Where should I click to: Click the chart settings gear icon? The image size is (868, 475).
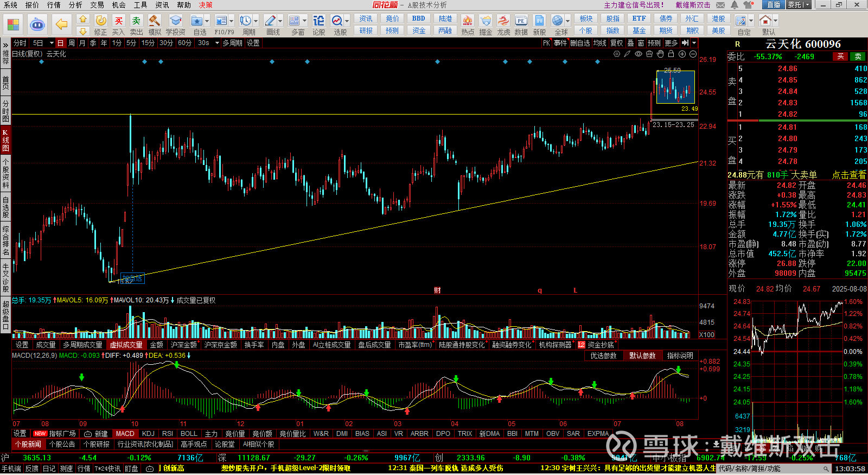[617, 54]
